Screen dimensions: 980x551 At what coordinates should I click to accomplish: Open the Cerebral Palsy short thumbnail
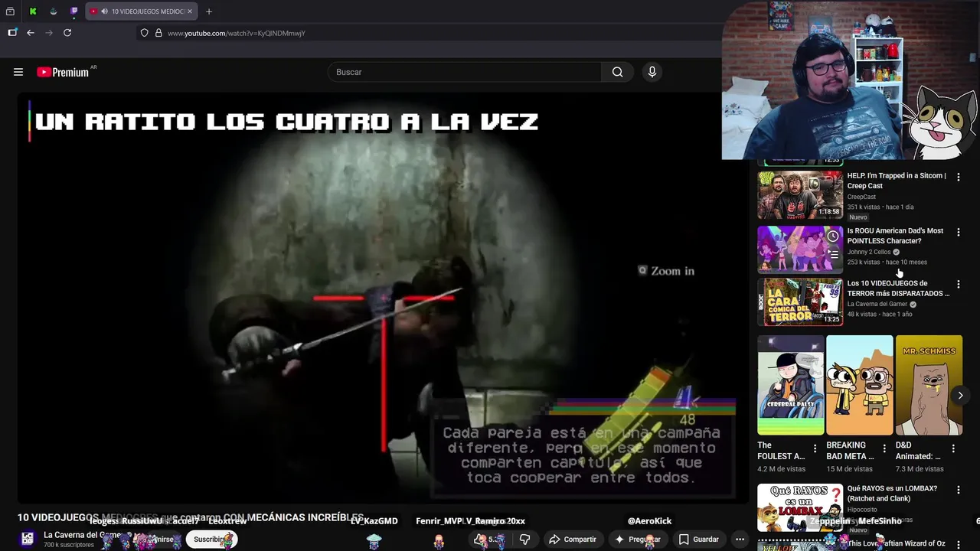pyautogui.click(x=791, y=385)
